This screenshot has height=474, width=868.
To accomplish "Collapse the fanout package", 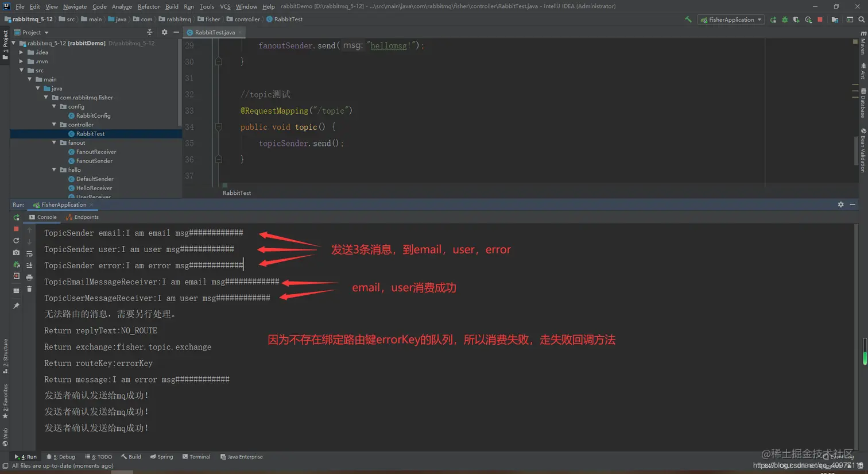I will coord(55,142).
